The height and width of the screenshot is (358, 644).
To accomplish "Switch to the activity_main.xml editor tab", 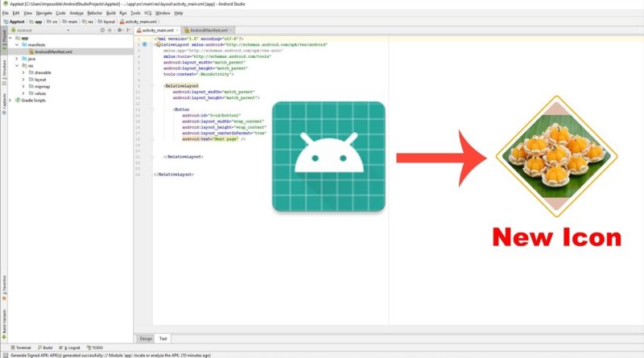I will [155, 31].
